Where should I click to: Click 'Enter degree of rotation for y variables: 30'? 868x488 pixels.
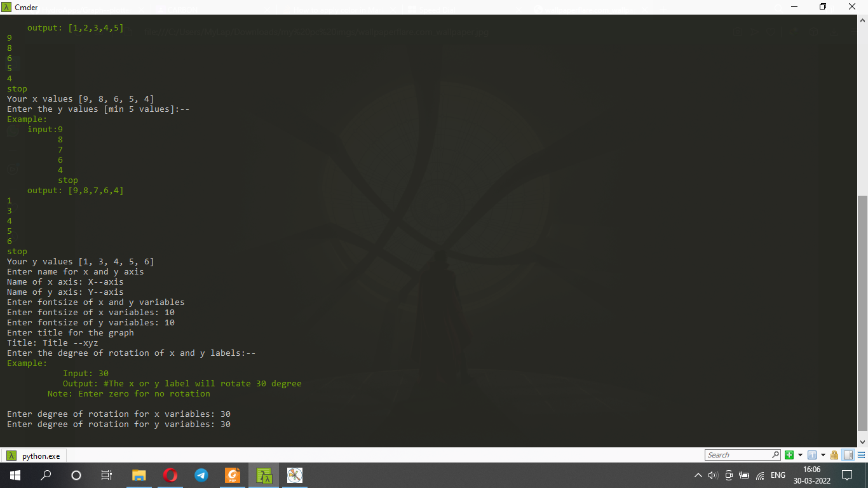click(119, 424)
